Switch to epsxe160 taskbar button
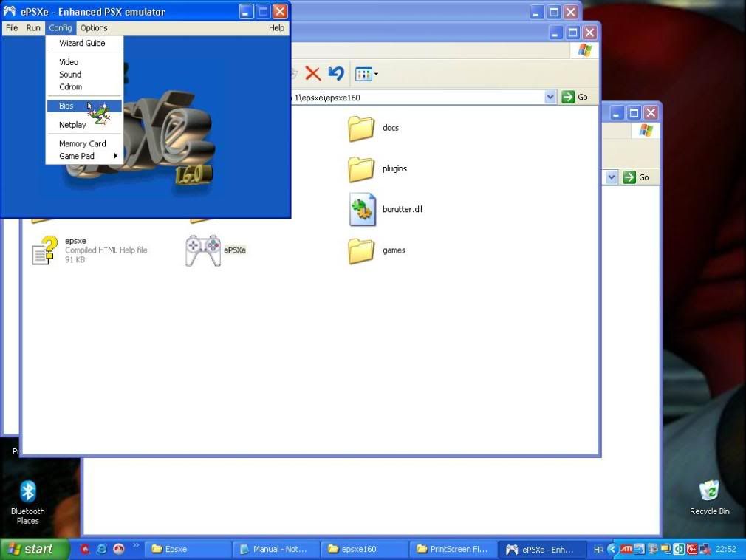Viewport: 746px width, 560px height. (x=365, y=549)
